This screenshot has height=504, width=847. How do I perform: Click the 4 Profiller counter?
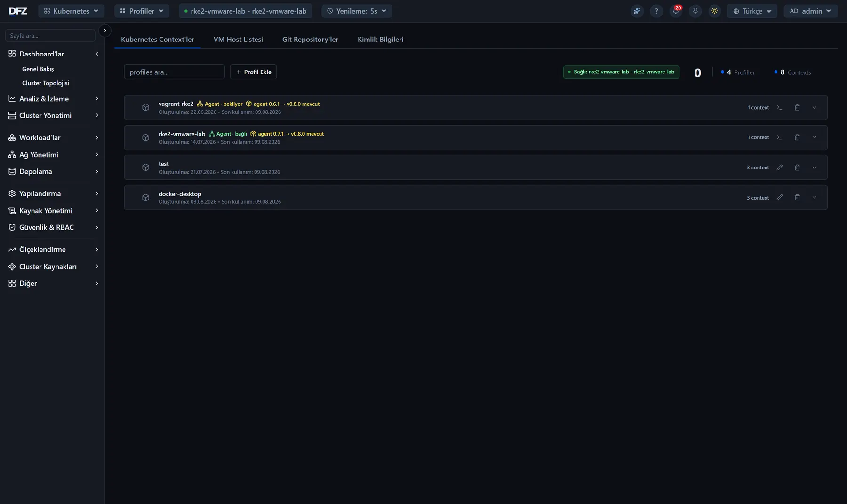738,72
